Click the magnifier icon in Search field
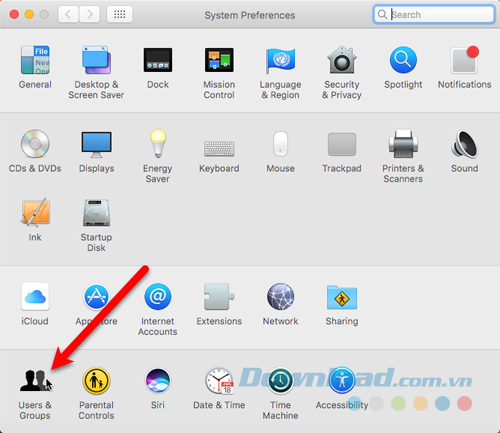The image size is (500, 433). [382, 14]
